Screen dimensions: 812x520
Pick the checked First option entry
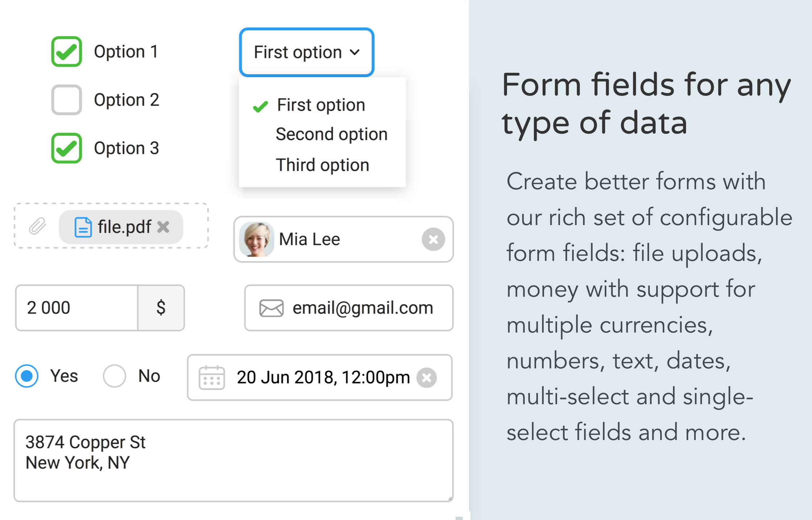321,105
